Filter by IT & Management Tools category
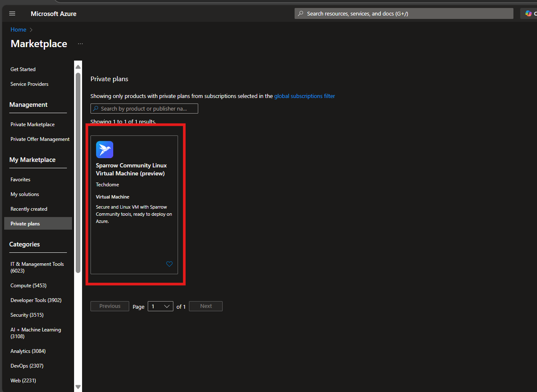 [37, 268]
